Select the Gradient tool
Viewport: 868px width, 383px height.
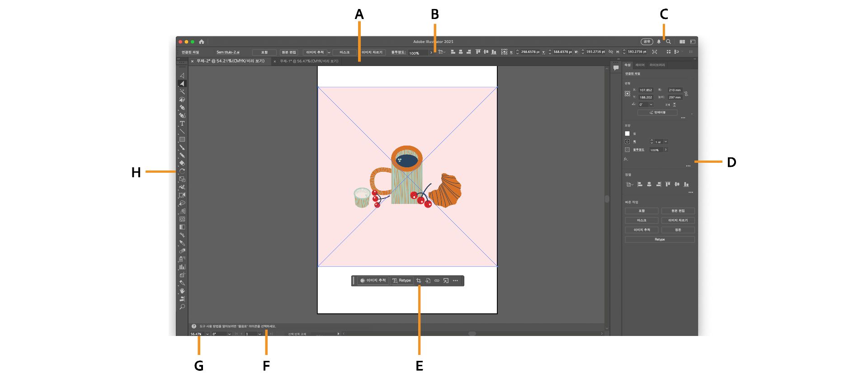pos(182,227)
